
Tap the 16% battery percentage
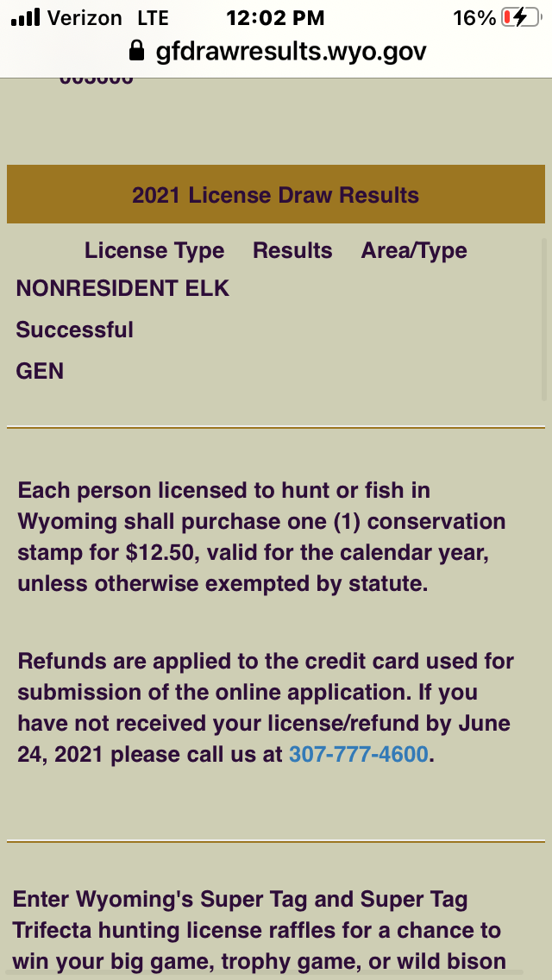click(474, 17)
